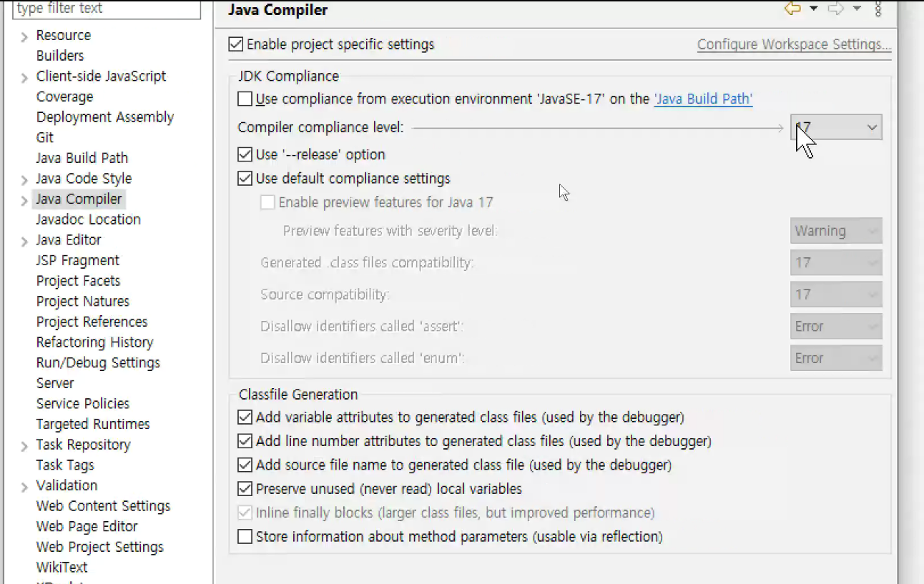This screenshot has height=584, width=924.
Task: Click Configure Workspace Settings link
Action: coord(795,44)
